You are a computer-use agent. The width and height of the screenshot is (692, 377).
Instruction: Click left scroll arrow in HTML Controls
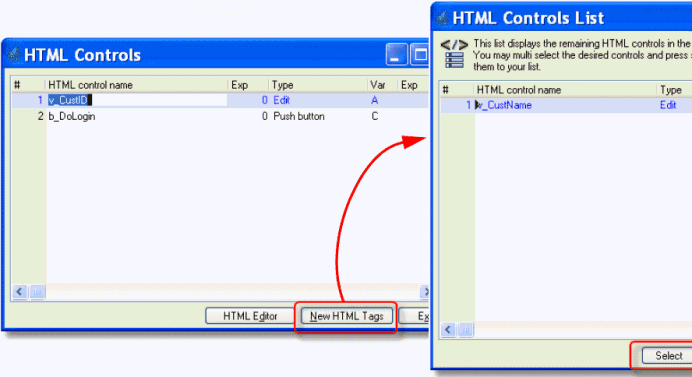(x=19, y=292)
